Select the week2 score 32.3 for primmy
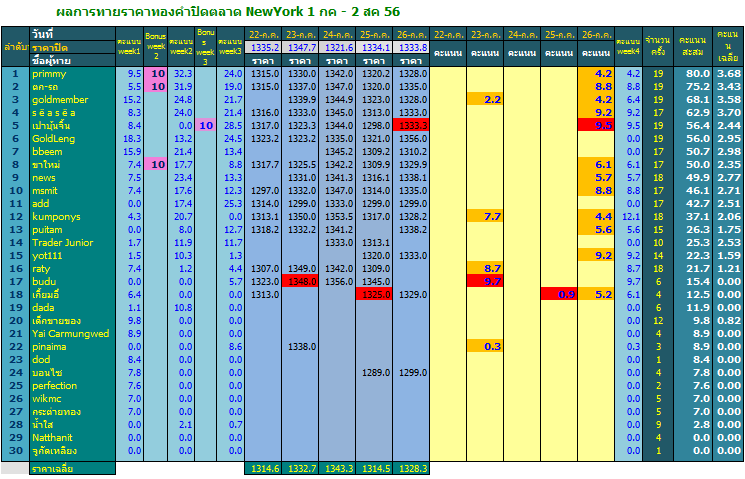 [x=183, y=74]
